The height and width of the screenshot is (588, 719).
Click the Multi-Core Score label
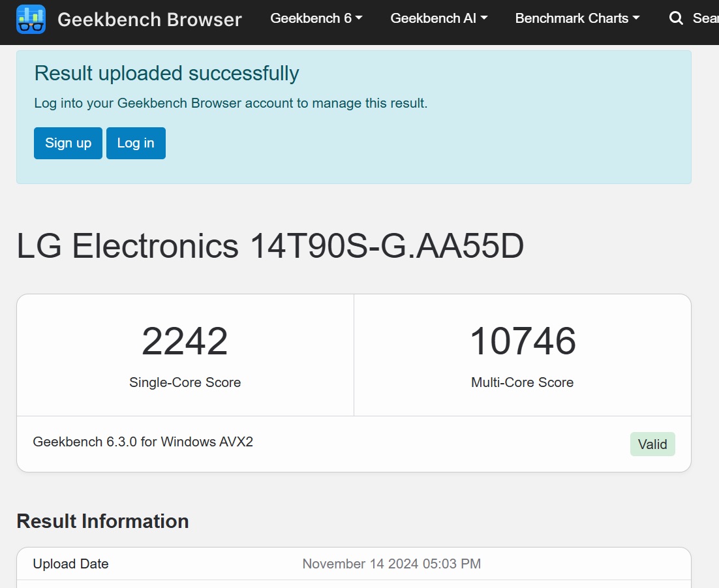point(522,382)
